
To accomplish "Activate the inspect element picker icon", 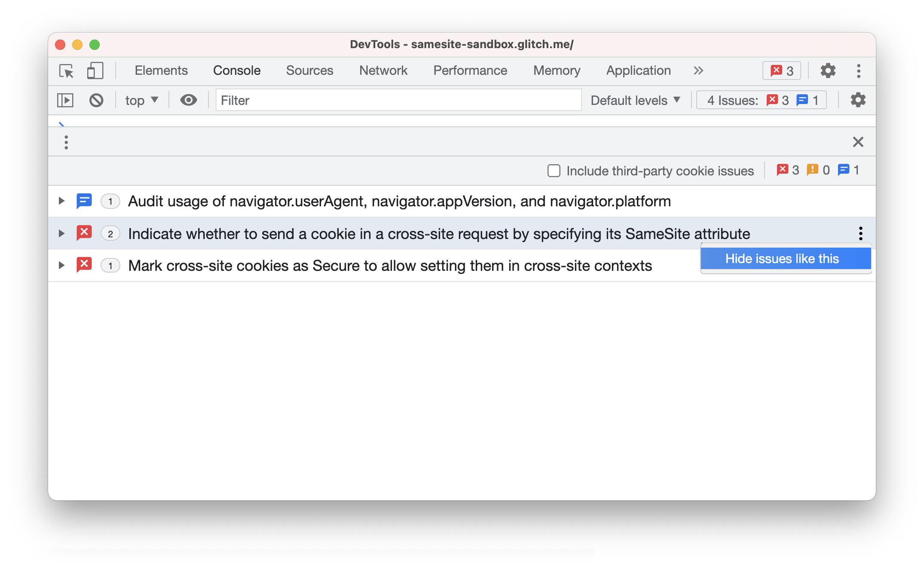I will pos(66,70).
